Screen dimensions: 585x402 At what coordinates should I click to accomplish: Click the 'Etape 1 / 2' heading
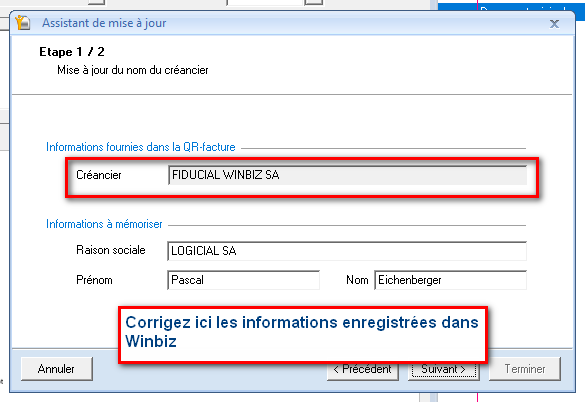72,52
